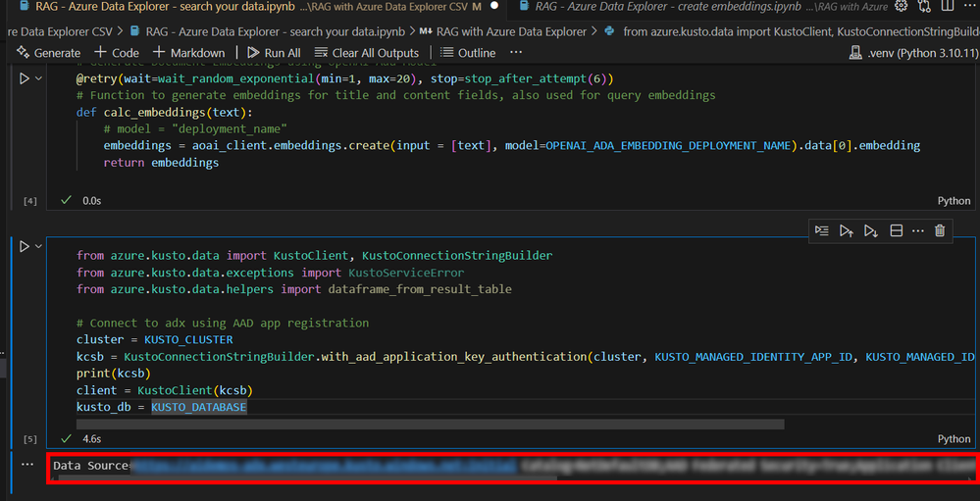Run All notebook cells
Image resolution: width=980 pixels, height=501 pixels.
click(x=274, y=53)
